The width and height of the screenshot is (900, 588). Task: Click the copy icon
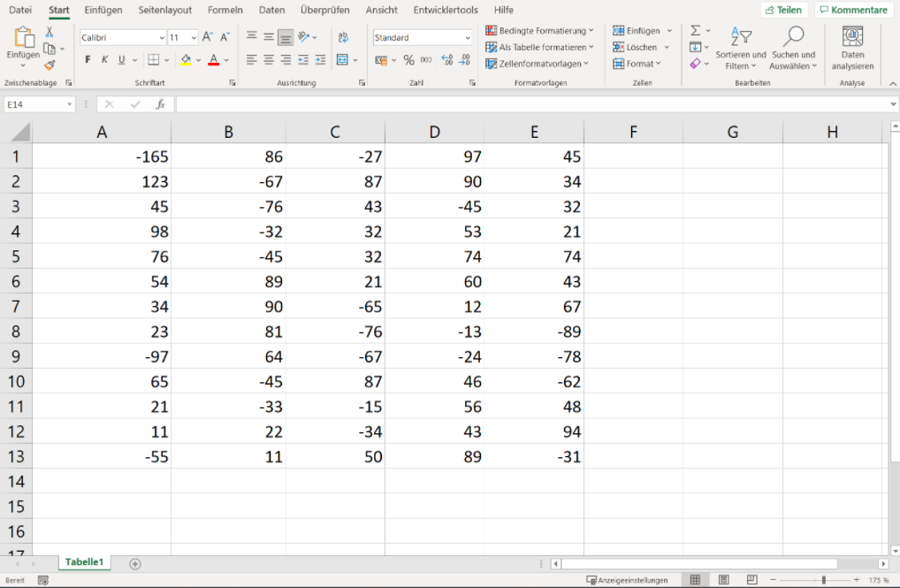(x=50, y=49)
